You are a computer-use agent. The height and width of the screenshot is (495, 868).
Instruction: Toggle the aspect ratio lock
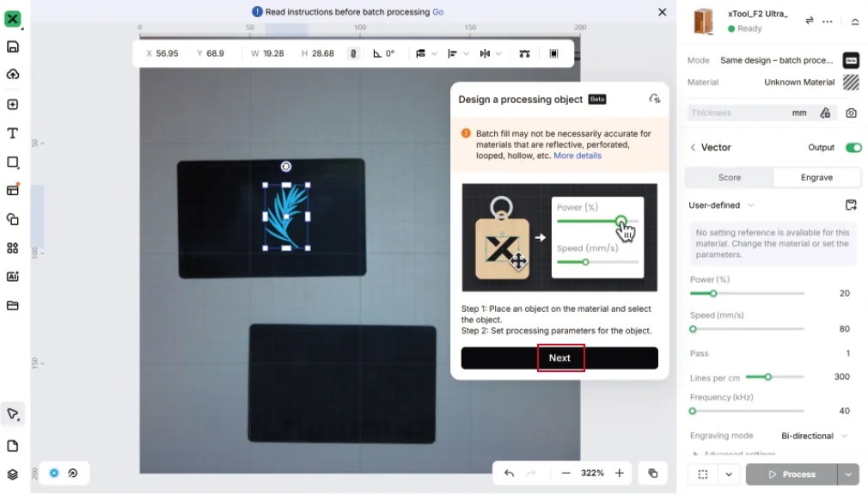point(353,53)
